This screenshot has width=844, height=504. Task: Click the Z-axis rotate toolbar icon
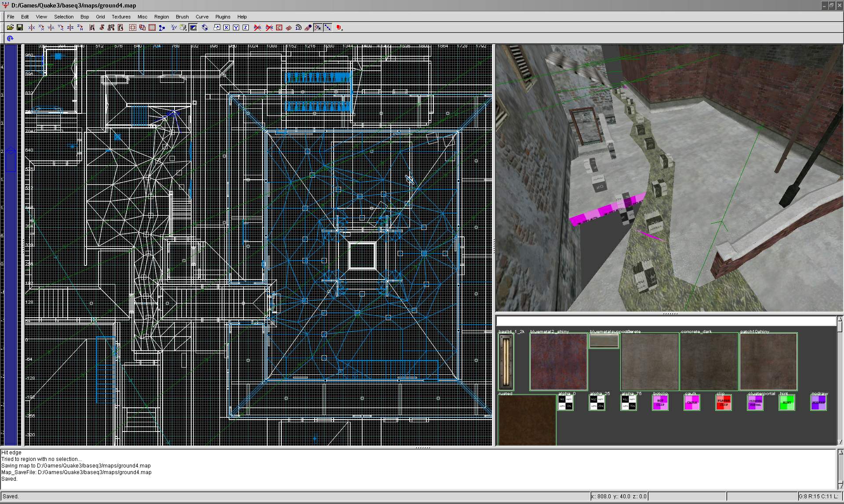(80, 27)
